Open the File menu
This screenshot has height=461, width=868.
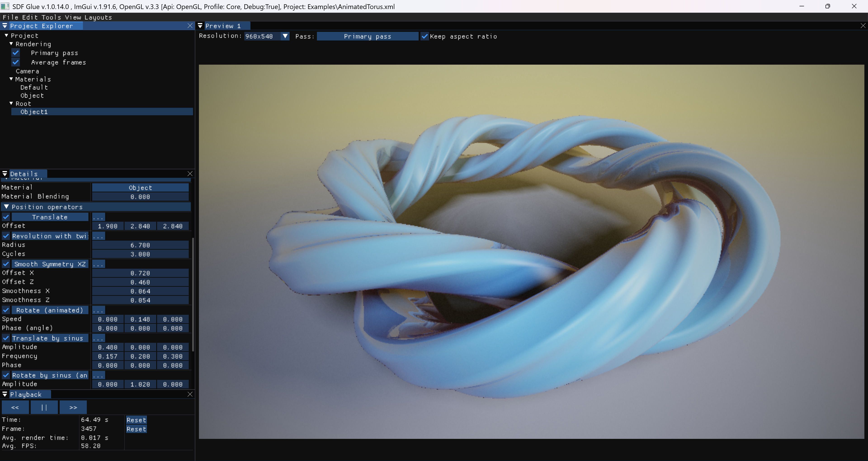click(x=10, y=17)
